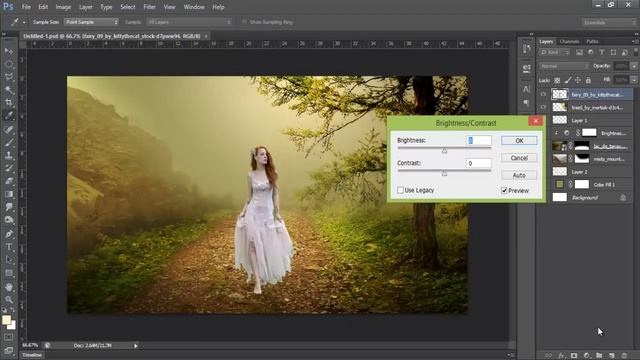
Task: Open layer blend mode Normal dropdown
Action: coord(564,66)
